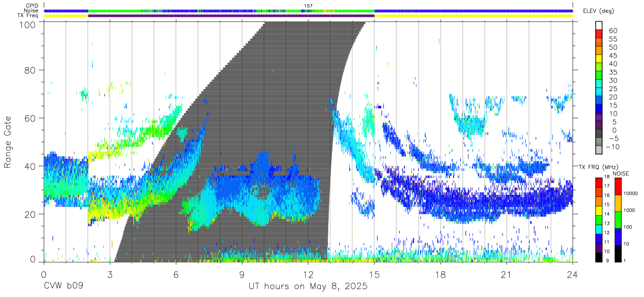Click the Noise strip label at top left
The image size is (644, 297).
point(31,10)
